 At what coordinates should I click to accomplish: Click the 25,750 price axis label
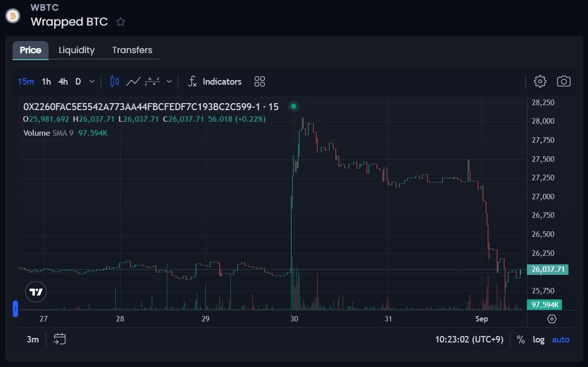(x=543, y=291)
